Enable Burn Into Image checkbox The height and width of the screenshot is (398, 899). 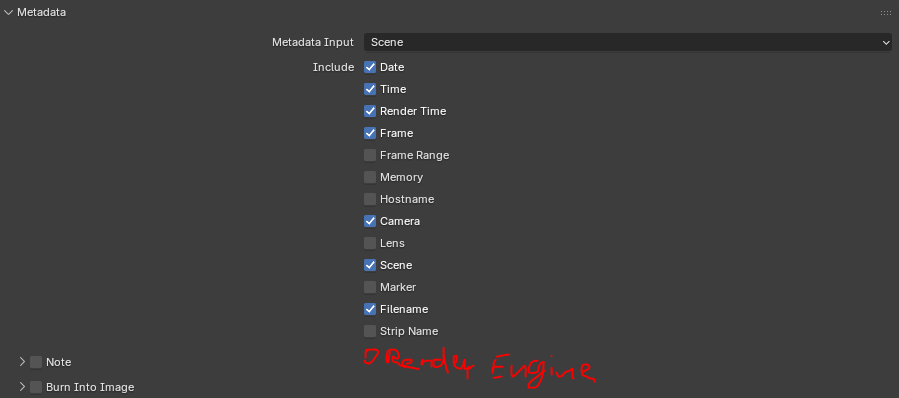point(36,387)
